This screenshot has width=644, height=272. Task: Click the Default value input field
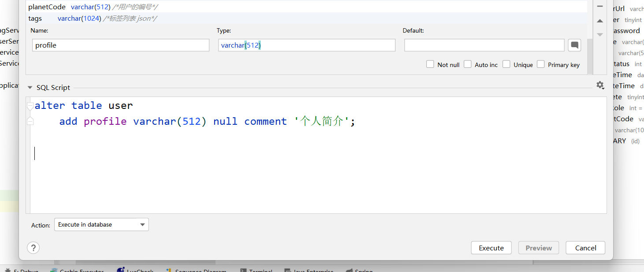[x=484, y=45]
